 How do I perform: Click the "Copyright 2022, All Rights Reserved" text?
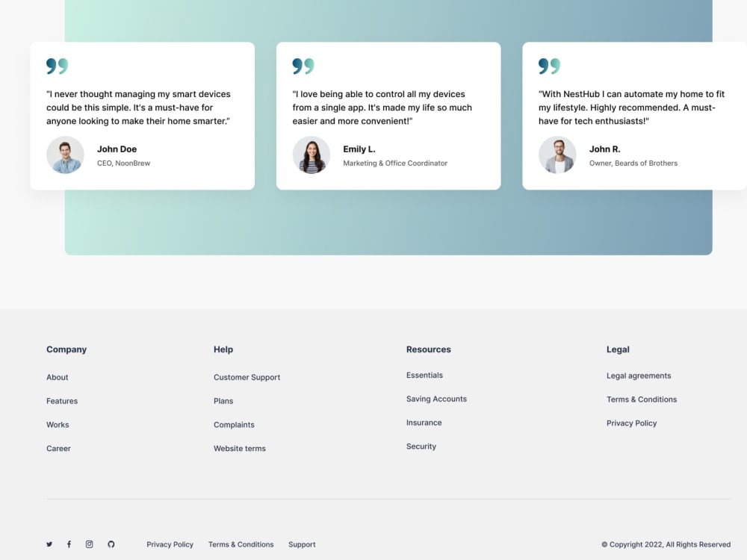point(666,544)
